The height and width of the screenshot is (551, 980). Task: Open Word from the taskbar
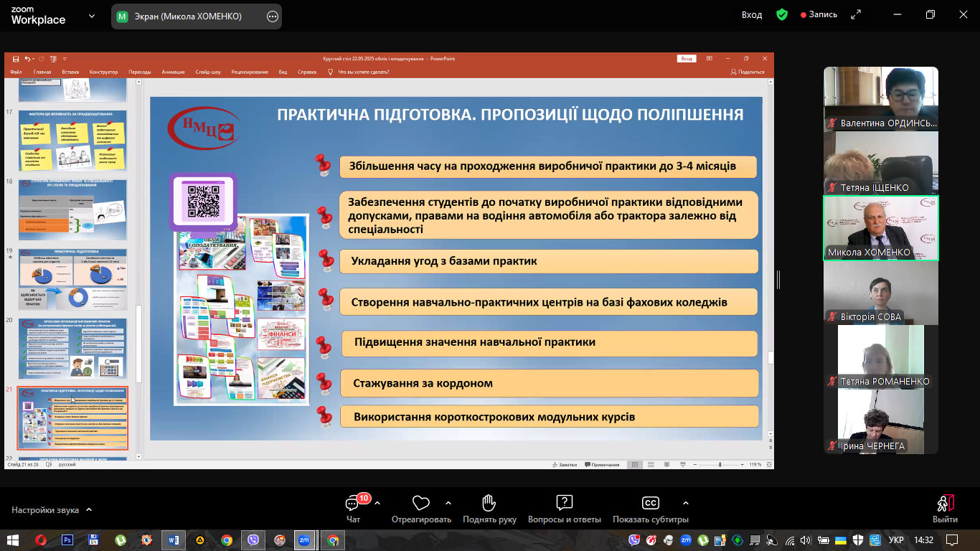coord(173,540)
